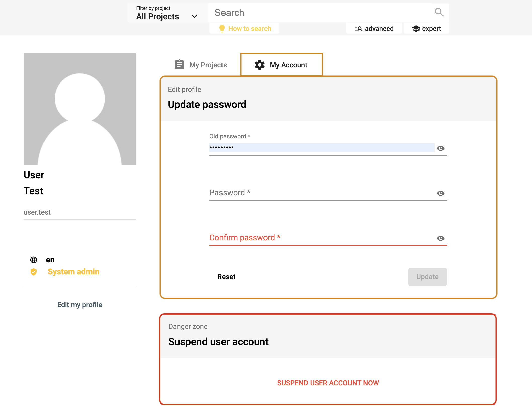Click the gear icon on My Account
Viewport: 532px width, 417px height.
click(260, 65)
